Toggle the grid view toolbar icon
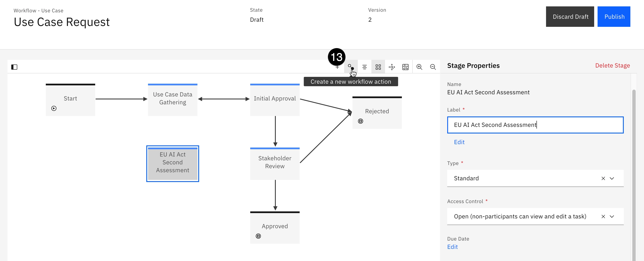Image resolution: width=644 pixels, height=261 pixels. [x=378, y=67]
